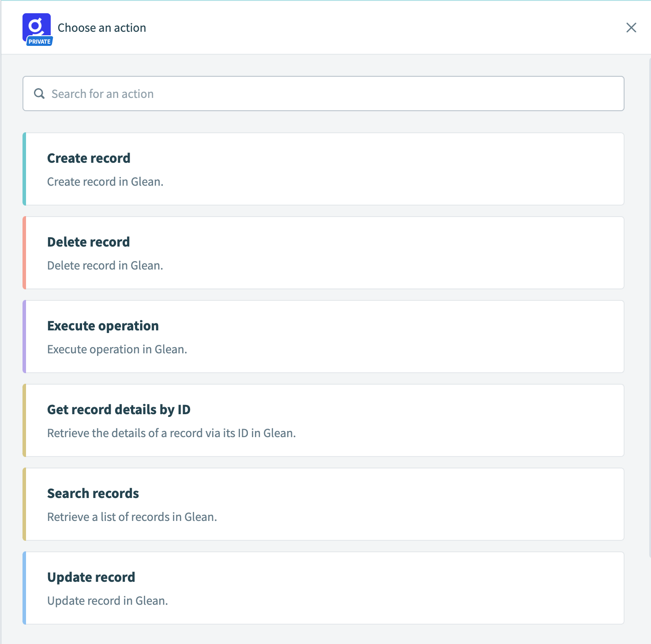
Task: Close the Choose an action dialog
Action: pos(631,28)
